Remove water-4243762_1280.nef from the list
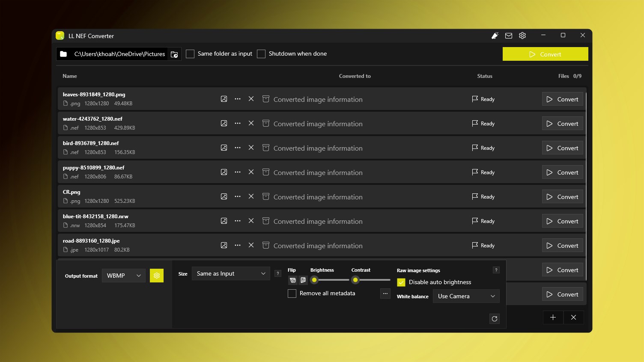Image resolution: width=644 pixels, height=362 pixels. point(251,123)
